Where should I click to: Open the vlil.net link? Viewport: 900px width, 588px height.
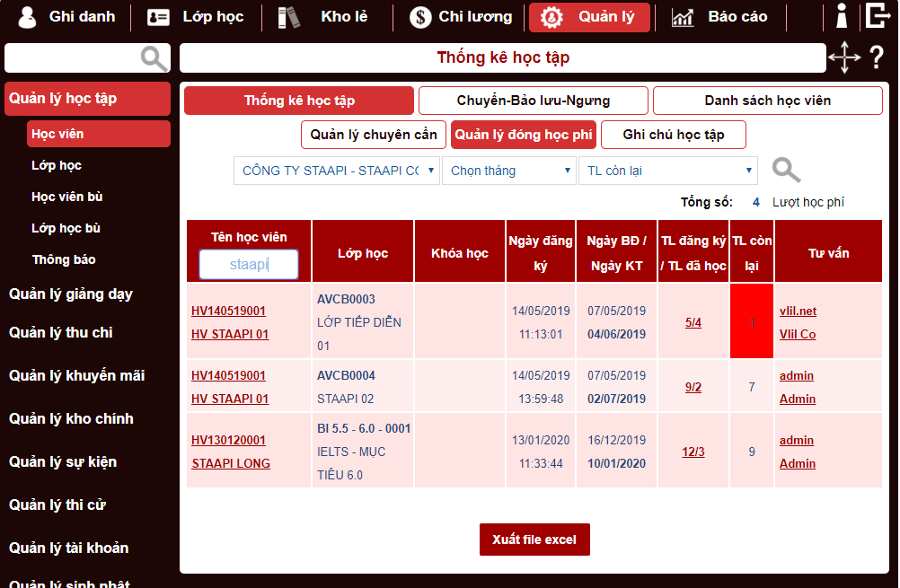[x=797, y=312]
